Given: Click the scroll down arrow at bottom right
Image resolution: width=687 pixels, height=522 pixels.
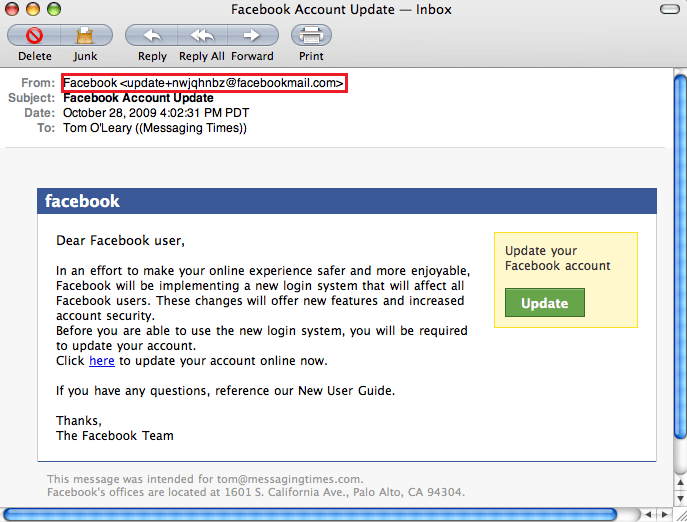Looking at the screenshot, I should [680, 499].
